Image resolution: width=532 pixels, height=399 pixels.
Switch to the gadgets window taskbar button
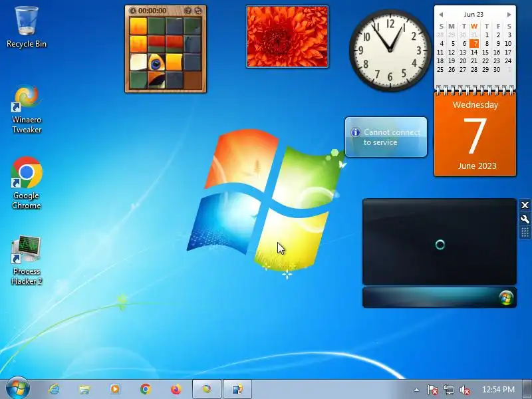pyautogui.click(x=237, y=389)
